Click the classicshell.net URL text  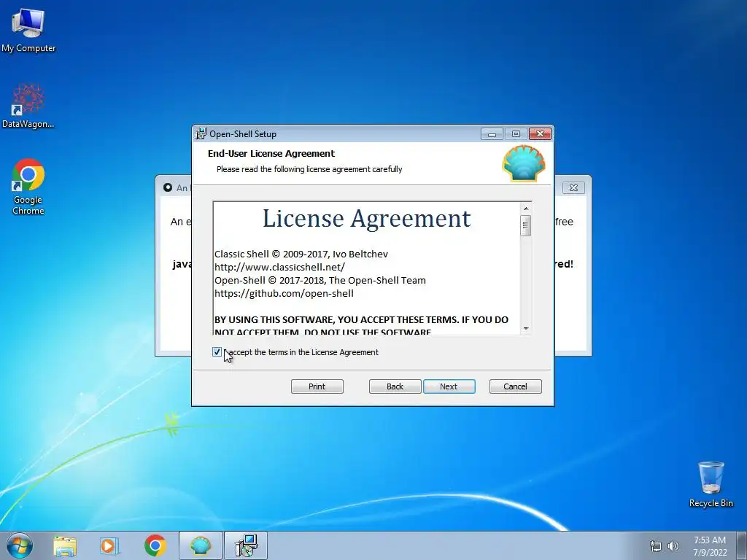coord(279,267)
